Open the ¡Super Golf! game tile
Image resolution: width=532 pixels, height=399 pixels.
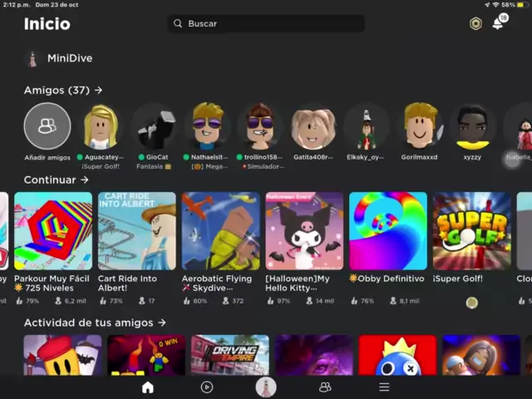coord(471,231)
